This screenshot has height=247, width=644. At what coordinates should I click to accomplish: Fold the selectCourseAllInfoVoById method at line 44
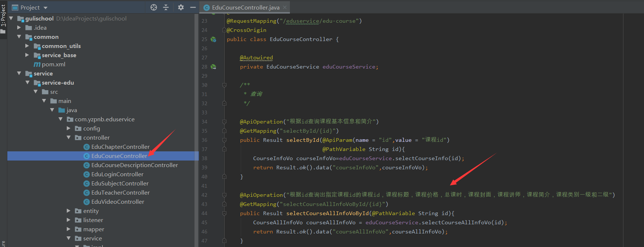coord(224,213)
